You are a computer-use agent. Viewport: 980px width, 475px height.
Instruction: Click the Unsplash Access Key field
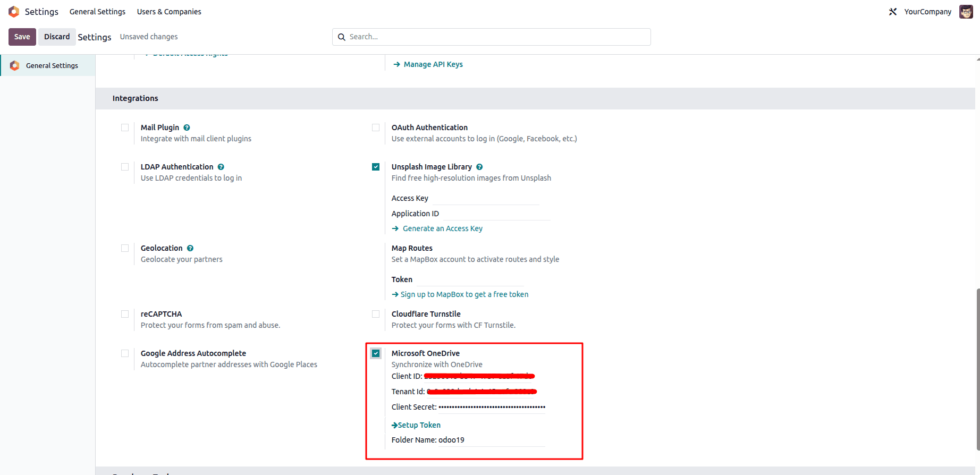pyautogui.click(x=485, y=198)
